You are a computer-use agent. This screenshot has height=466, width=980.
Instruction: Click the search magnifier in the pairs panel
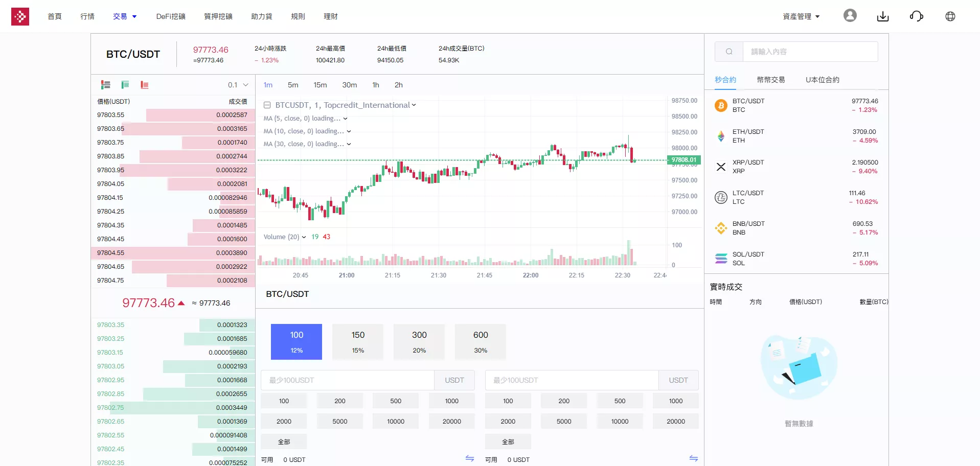(x=729, y=51)
